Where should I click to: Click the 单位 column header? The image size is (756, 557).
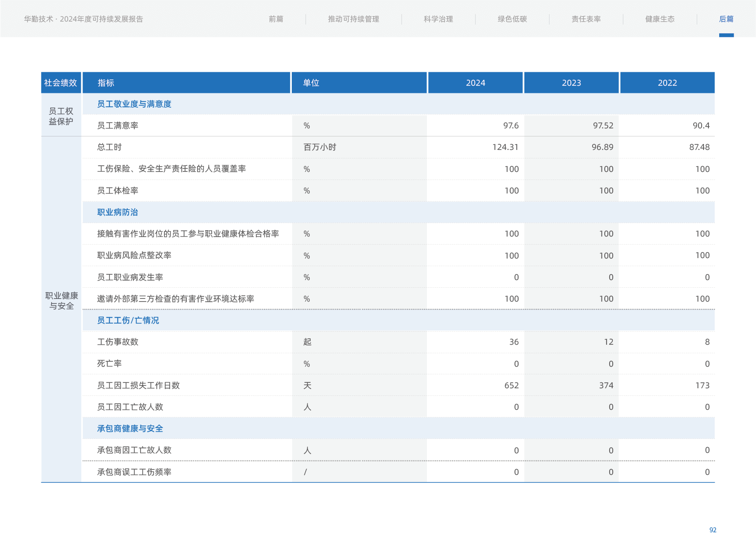311,83
